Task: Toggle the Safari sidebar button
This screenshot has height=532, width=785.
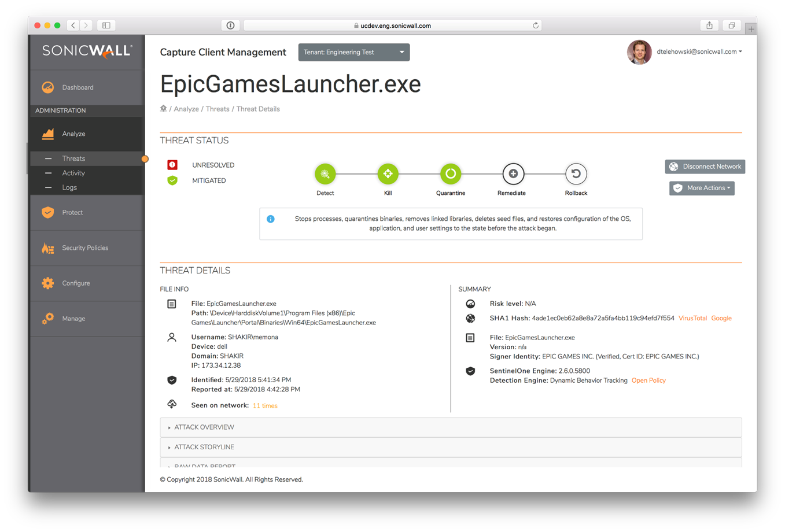Action: (x=106, y=25)
